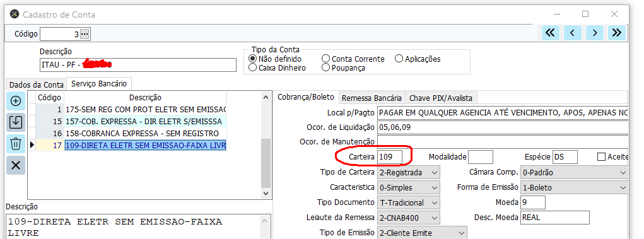
Task: Save bank service with download-arrow icon
Action: coord(16,122)
